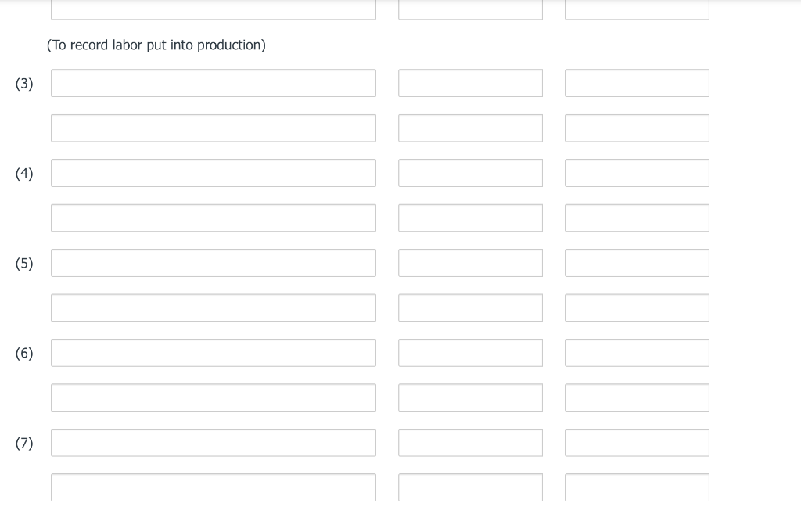Select the debit field on entry (4) second row

470,217
